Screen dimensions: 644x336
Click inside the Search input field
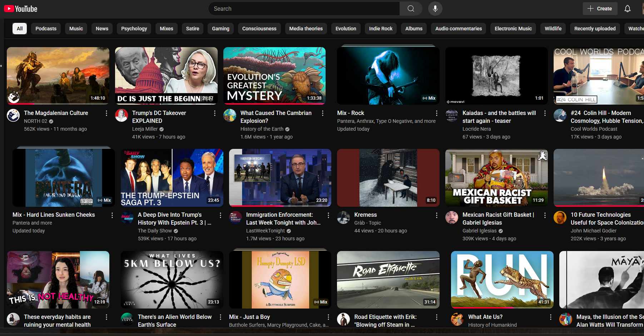tap(304, 9)
